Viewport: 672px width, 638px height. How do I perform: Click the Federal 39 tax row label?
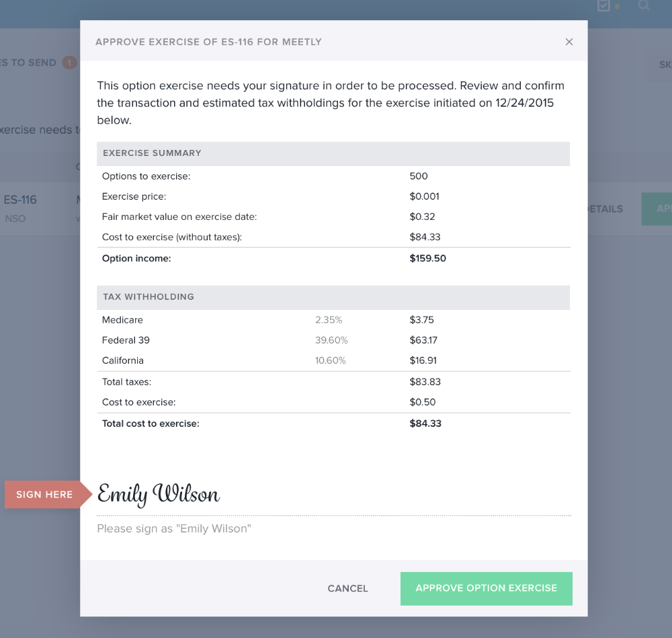[x=124, y=340]
